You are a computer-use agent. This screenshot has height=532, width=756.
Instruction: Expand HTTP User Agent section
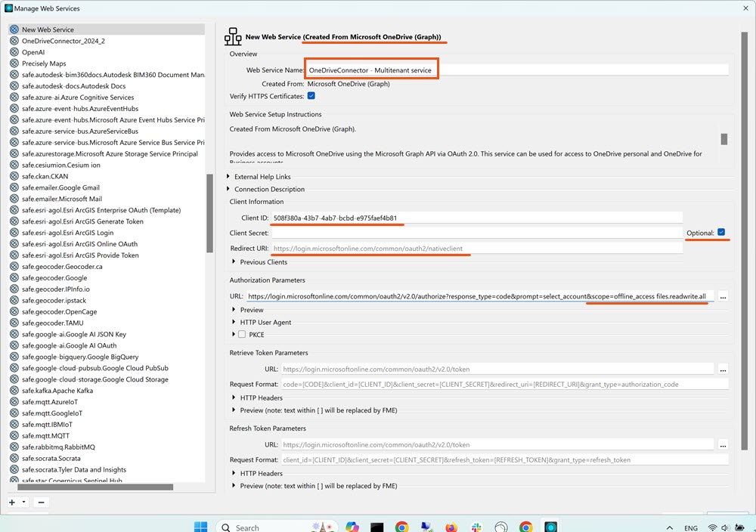(234, 322)
